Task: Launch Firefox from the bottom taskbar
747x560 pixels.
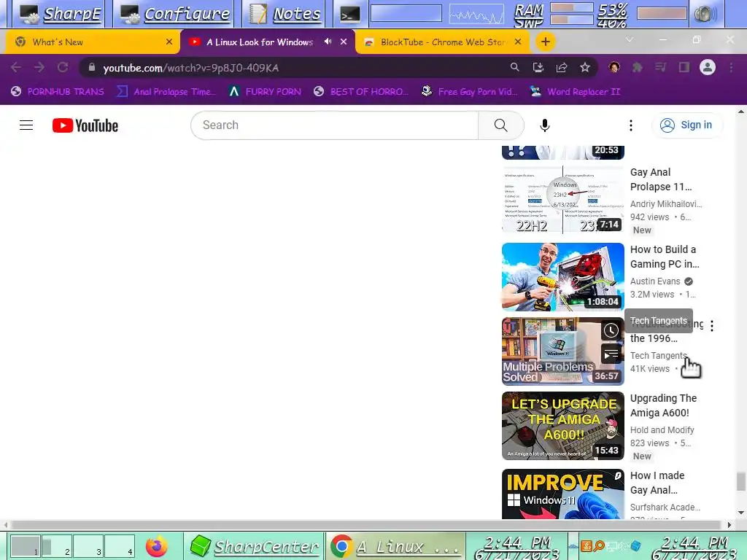Action: click(157, 547)
